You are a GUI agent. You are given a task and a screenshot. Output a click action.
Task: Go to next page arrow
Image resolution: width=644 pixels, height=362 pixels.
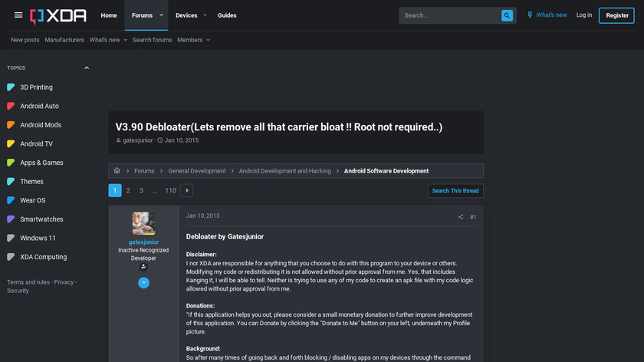(187, 191)
